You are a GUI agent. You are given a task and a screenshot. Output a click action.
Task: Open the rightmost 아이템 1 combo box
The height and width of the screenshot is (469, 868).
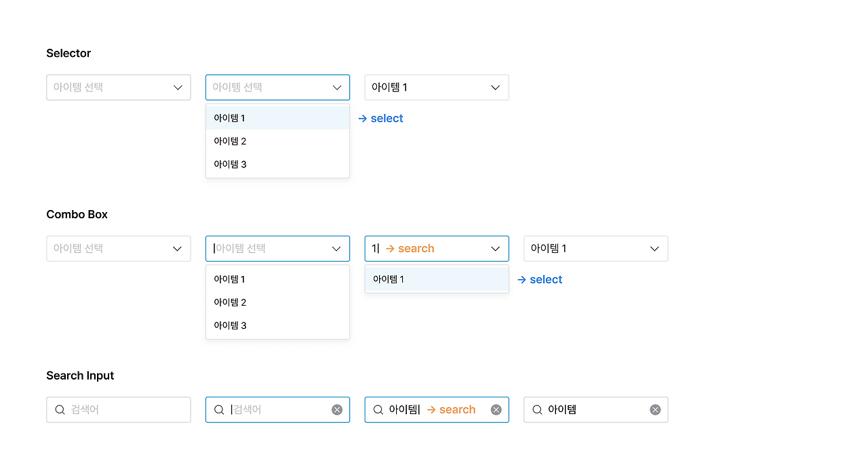(595, 248)
